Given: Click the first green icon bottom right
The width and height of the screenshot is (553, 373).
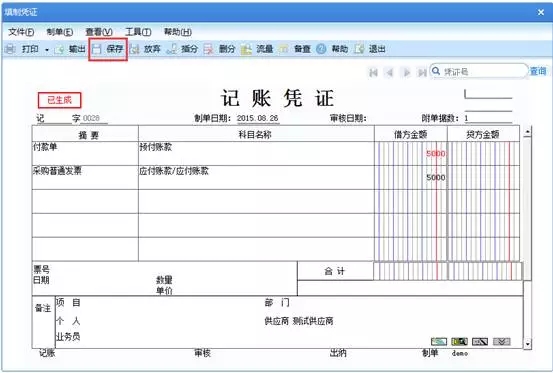Looking at the screenshot, I should (439, 341).
